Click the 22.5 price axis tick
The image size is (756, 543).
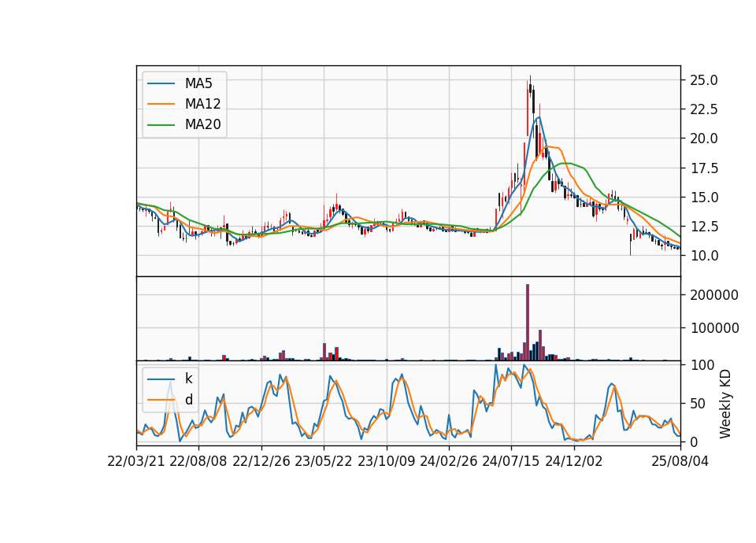coord(704,109)
